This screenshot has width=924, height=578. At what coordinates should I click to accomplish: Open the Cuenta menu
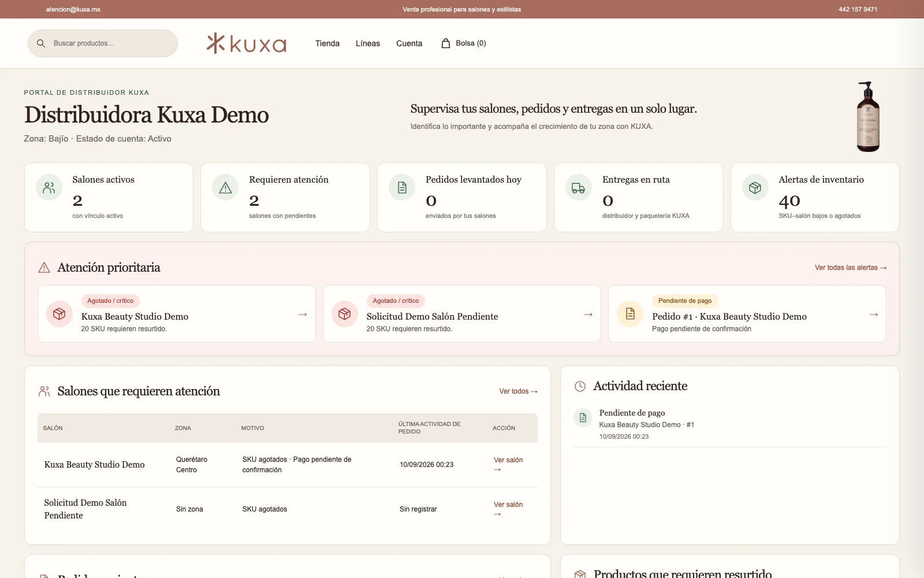point(409,43)
